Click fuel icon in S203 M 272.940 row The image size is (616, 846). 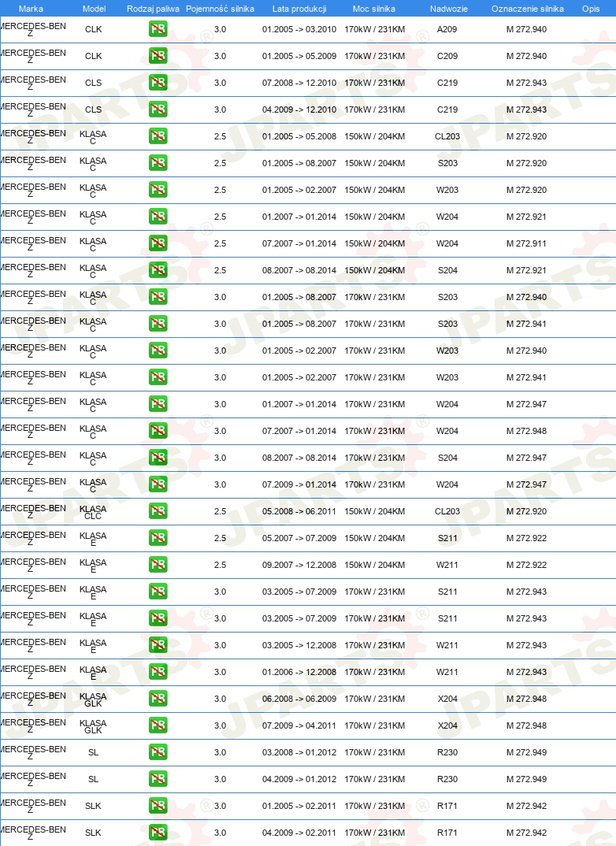158,297
